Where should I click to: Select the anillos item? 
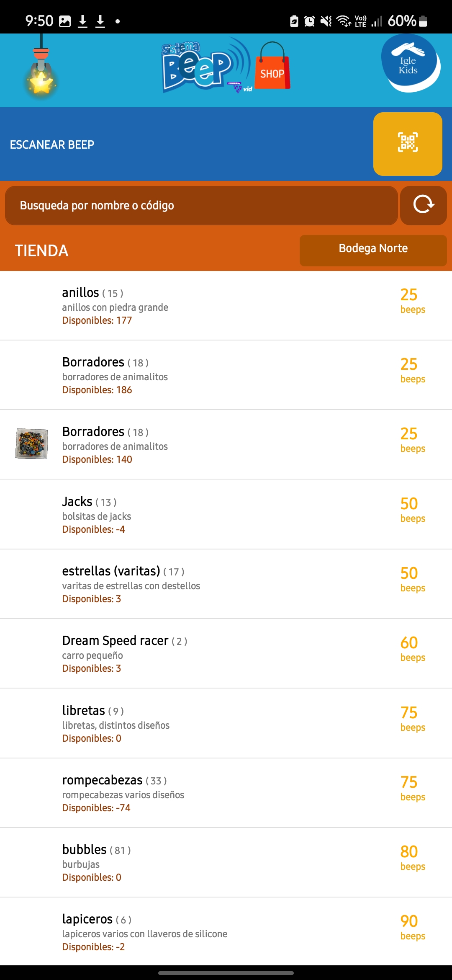point(226,306)
